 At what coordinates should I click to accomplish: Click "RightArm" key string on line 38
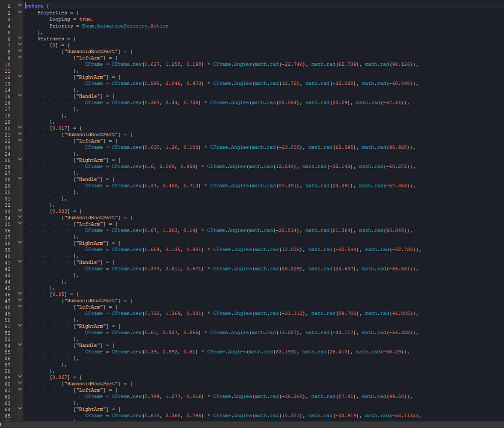pyautogui.click(x=91, y=244)
